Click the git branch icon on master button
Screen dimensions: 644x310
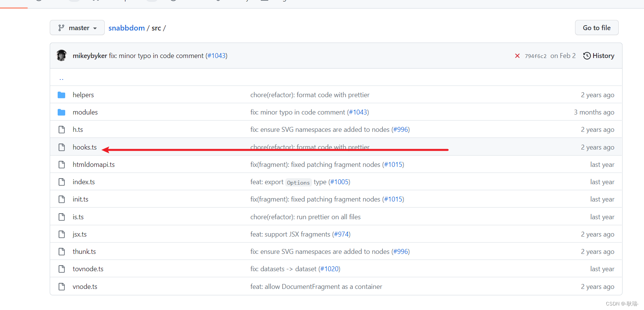click(61, 28)
